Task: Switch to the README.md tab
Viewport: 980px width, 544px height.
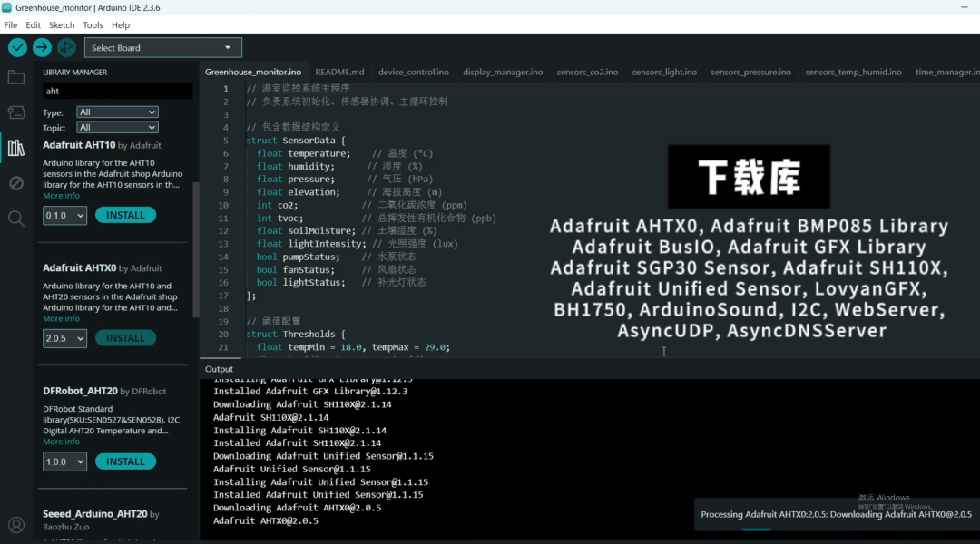Action: pos(339,72)
